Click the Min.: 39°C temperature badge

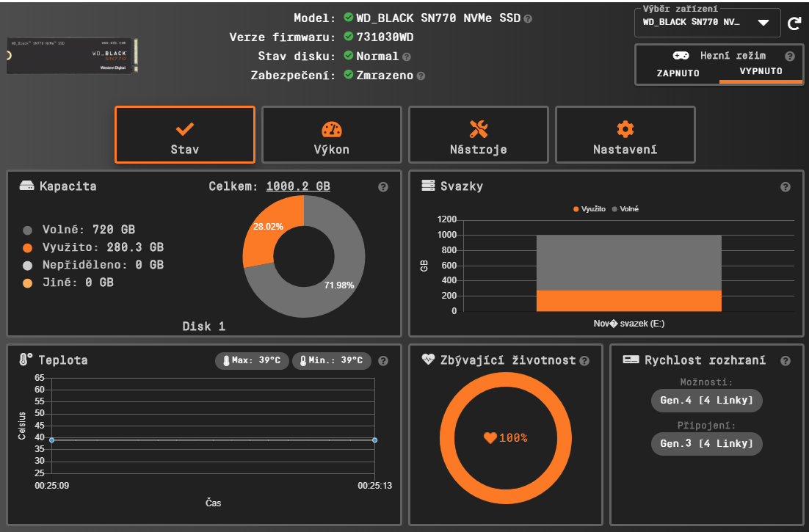(331, 360)
